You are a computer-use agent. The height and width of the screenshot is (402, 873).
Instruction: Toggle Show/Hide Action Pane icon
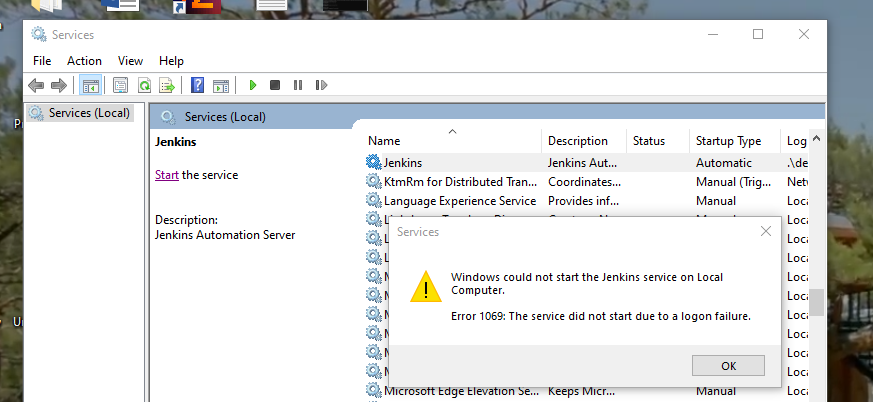[221, 85]
